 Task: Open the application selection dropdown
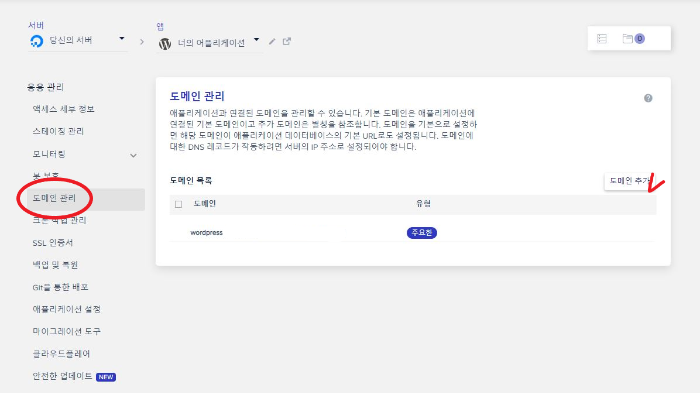[x=256, y=40]
